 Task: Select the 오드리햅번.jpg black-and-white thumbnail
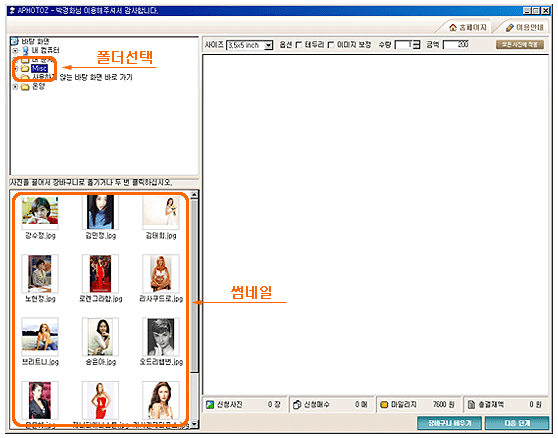coord(161,337)
